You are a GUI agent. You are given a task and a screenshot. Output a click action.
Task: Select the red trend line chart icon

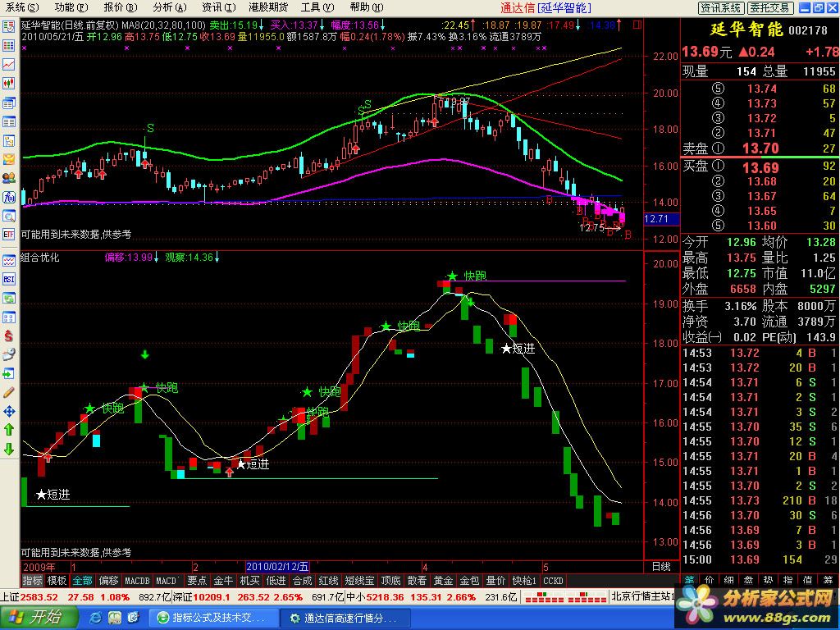point(8,64)
